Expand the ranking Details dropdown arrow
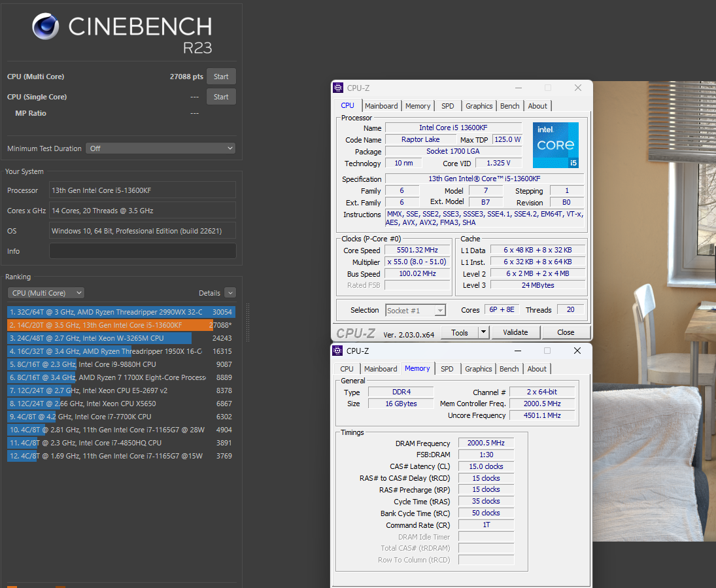The image size is (716, 588). coord(230,293)
